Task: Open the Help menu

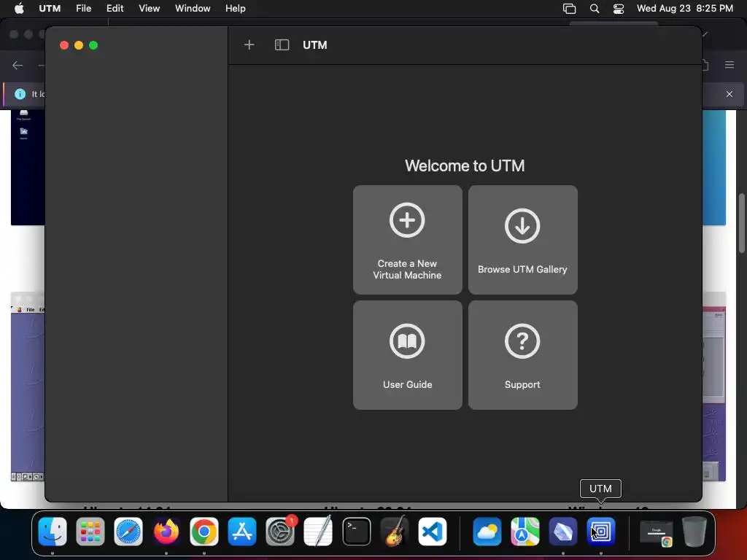Action: tap(236, 8)
